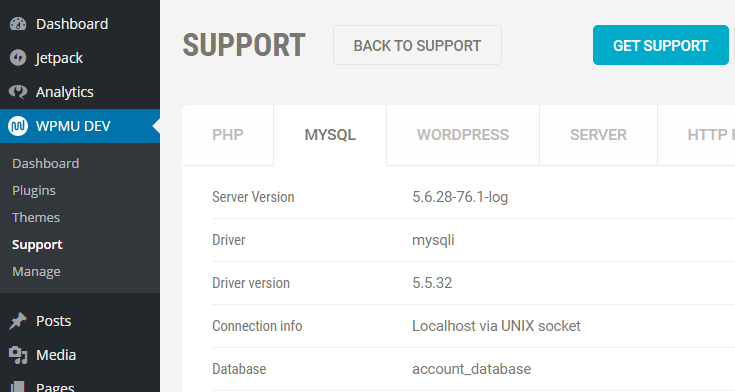Viewport: 735px width, 392px height.
Task: Click the Media library icon
Action: (18, 355)
